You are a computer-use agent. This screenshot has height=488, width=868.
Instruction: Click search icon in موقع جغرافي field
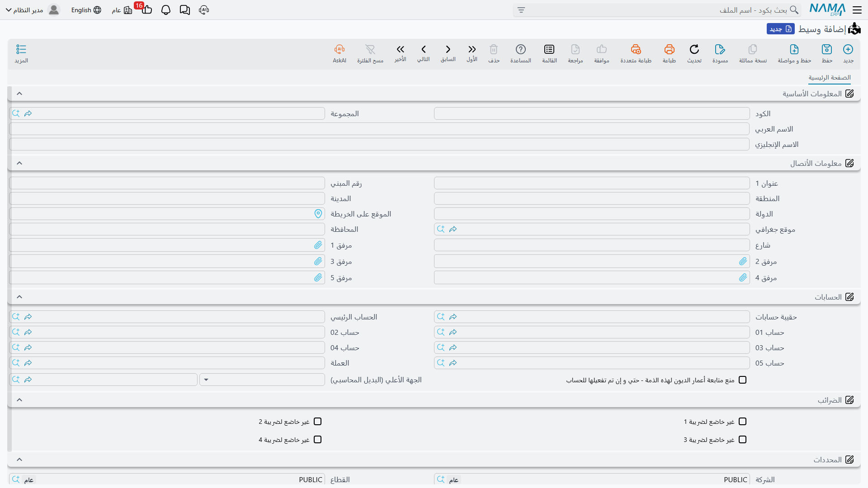pyautogui.click(x=441, y=229)
